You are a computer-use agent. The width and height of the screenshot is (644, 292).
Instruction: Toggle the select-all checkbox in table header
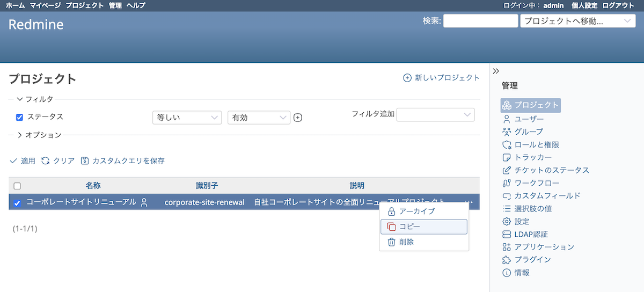(17, 186)
